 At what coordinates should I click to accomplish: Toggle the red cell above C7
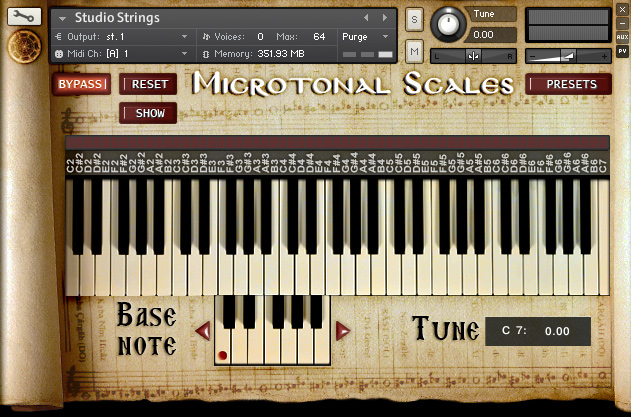(x=602, y=143)
